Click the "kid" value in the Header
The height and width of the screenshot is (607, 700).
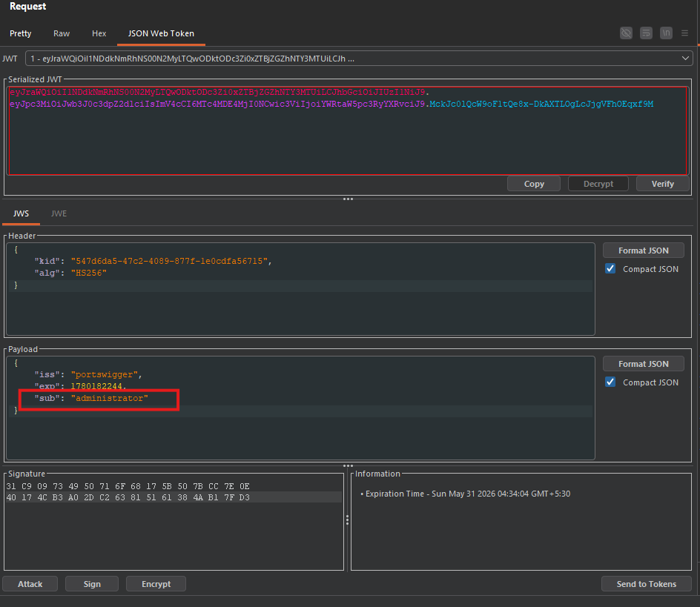pyautogui.click(x=169, y=261)
